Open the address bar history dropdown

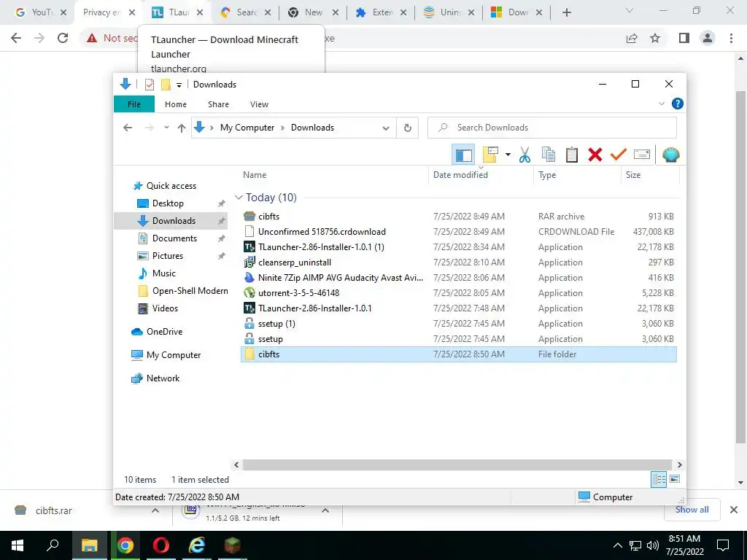(386, 128)
